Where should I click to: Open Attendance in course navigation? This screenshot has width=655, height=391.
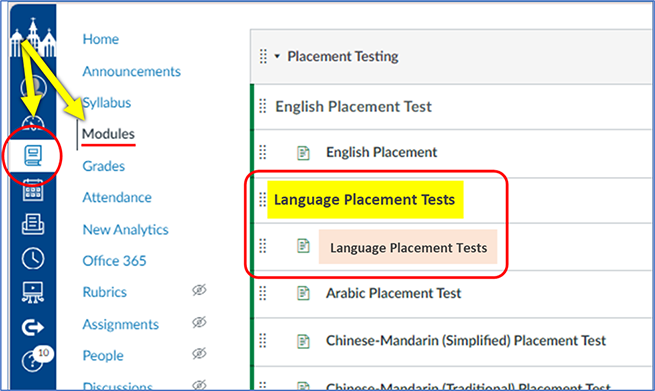[117, 197]
